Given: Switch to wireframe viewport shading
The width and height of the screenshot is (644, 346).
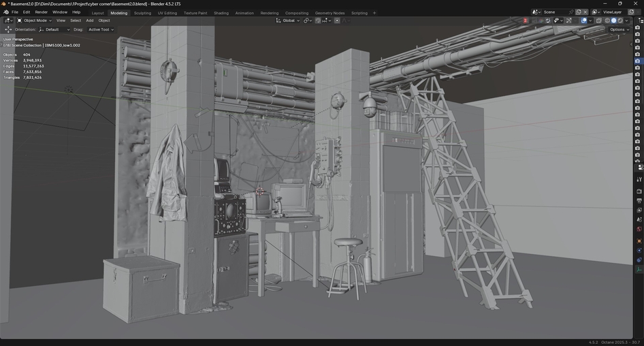Looking at the screenshot, I should tap(607, 20).
